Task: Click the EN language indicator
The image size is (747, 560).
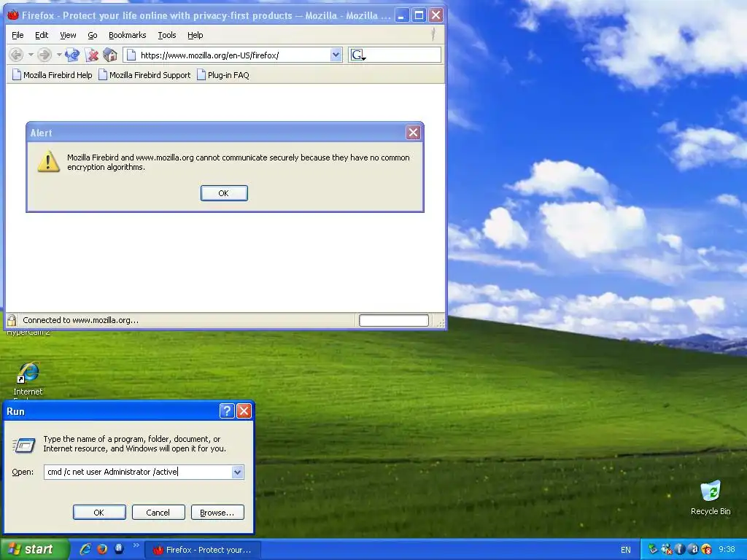Action: pyautogui.click(x=625, y=550)
